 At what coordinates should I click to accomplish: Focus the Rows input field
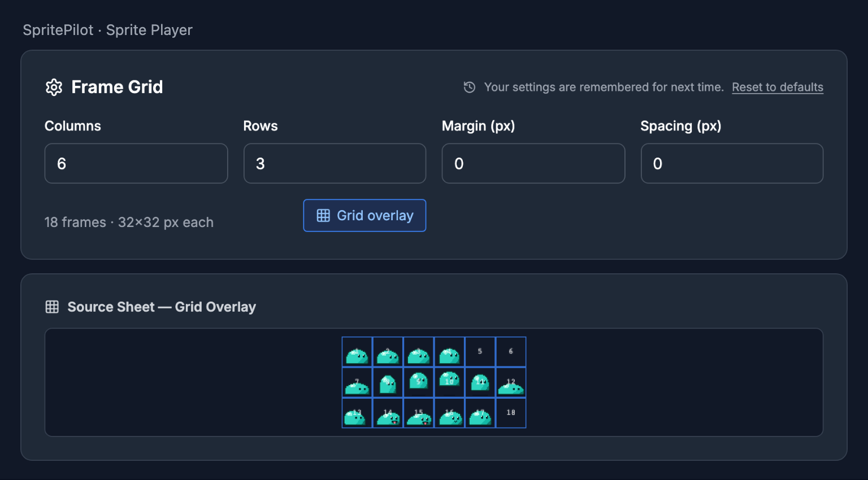click(x=335, y=163)
